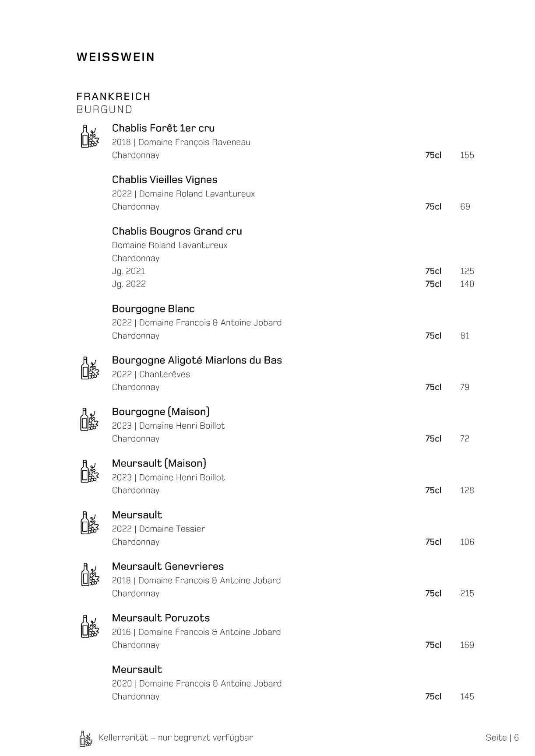
Task: Click the bottle icon beside Meursault Genevrieres
Action: pos(90,574)
